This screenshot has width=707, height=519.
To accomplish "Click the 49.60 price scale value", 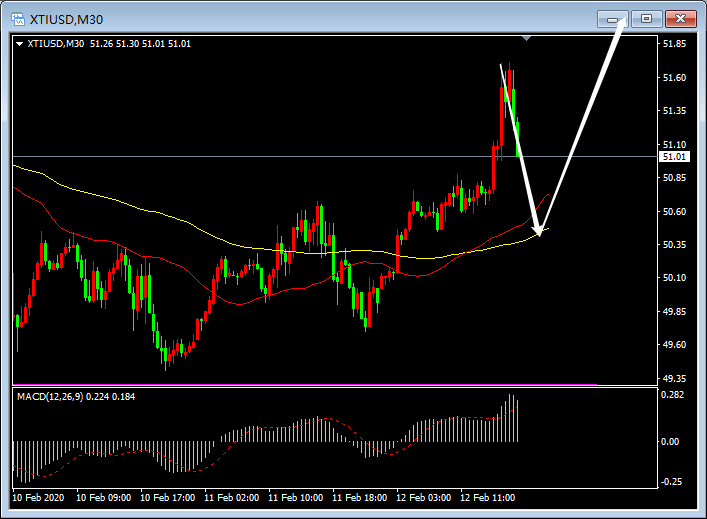I will pyautogui.click(x=674, y=345).
